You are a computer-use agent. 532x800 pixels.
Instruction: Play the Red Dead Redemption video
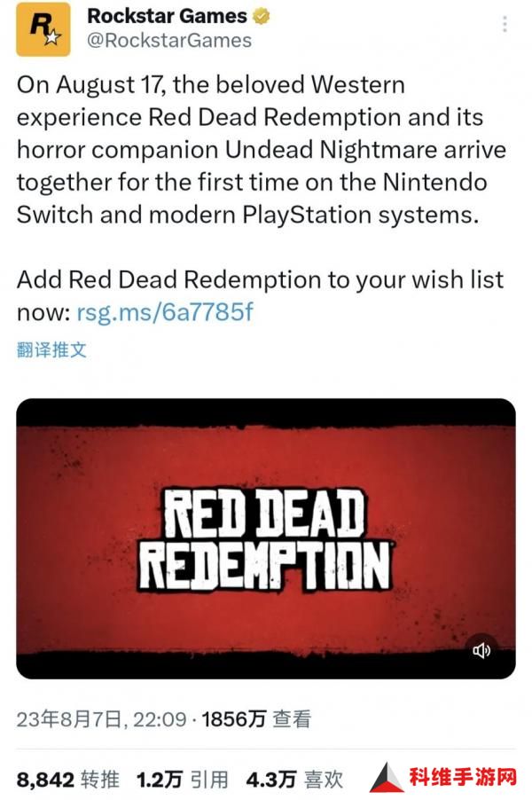(266, 538)
